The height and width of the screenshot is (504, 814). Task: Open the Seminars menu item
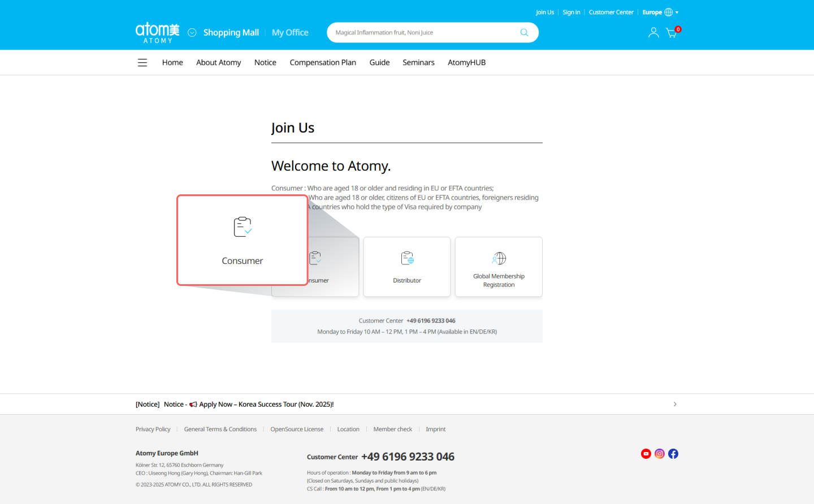point(418,63)
